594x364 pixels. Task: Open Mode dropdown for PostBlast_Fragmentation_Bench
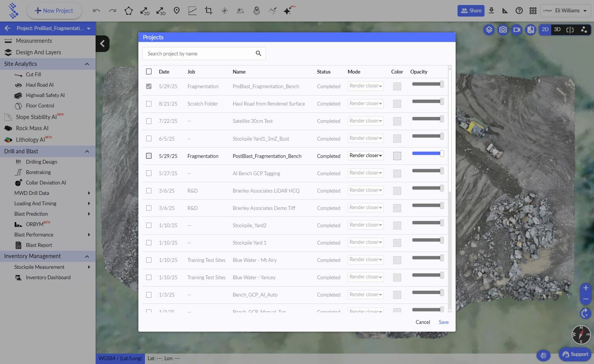click(x=365, y=156)
